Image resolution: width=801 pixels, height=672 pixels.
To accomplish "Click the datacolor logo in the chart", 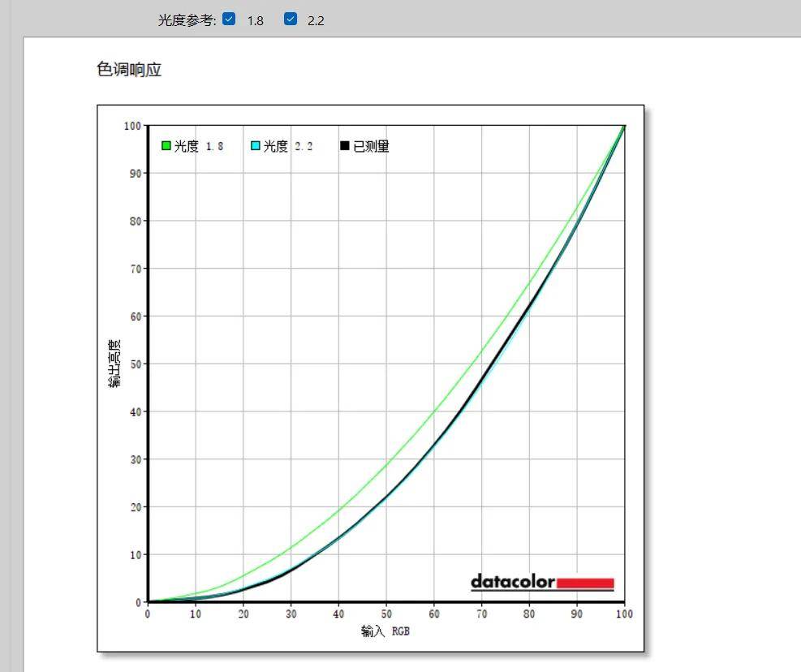I will 513,582.
